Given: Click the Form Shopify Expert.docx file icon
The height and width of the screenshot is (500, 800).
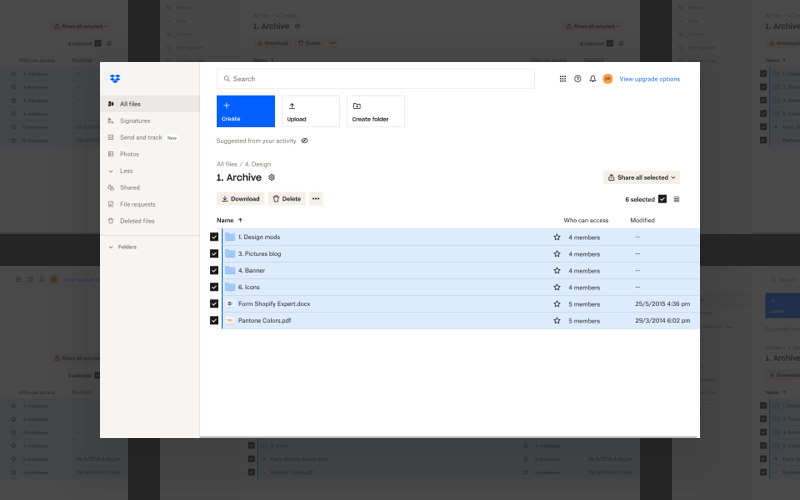Looking at the screenshot, I should pos(230,304).
